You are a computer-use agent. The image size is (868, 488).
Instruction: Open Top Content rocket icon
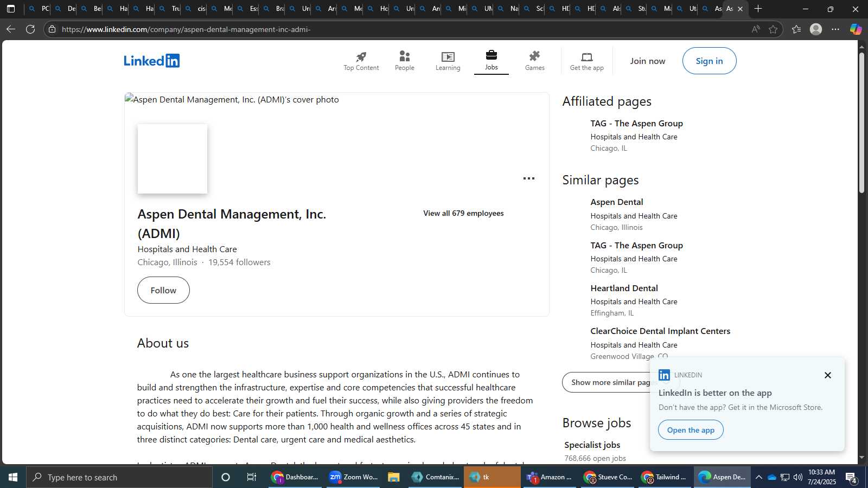361,56
